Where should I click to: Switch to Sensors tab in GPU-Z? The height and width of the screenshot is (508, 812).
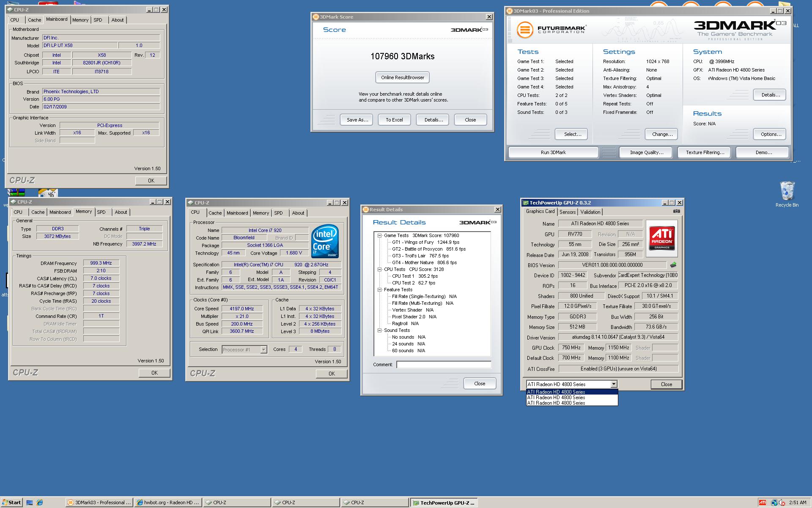pos(567,212)
